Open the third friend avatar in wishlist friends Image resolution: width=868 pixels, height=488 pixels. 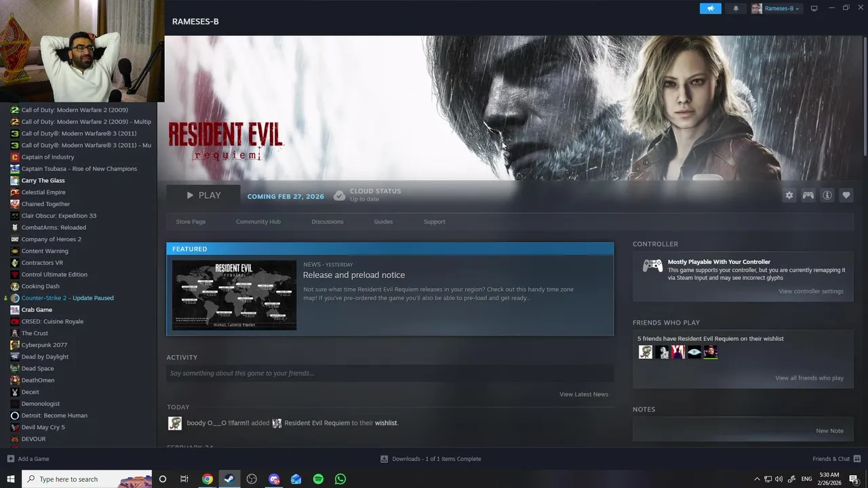[x=678, y=352]
